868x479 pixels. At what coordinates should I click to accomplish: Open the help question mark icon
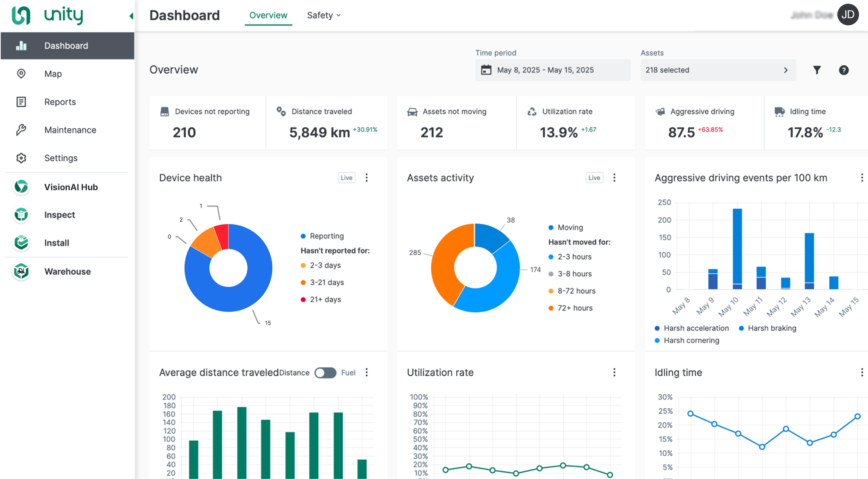pos(843,70)
